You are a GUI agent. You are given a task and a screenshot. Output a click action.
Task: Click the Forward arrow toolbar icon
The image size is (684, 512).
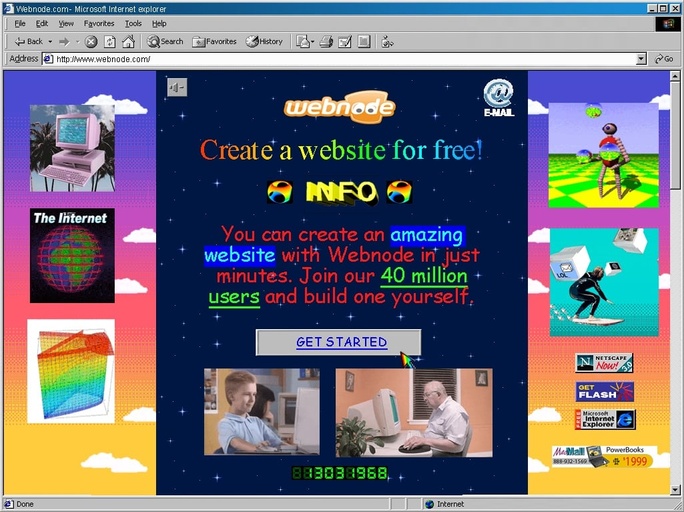pos(64,42)
